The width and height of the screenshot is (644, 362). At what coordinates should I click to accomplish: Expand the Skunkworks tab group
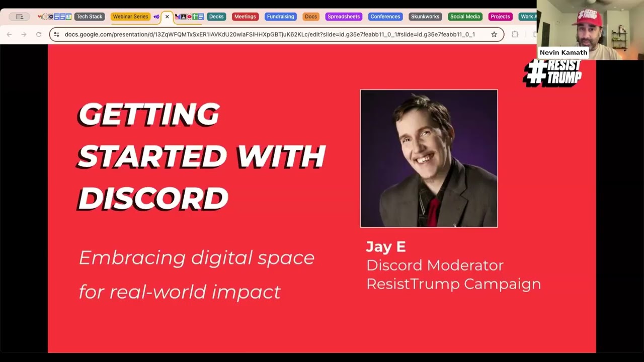click(425, 17)
